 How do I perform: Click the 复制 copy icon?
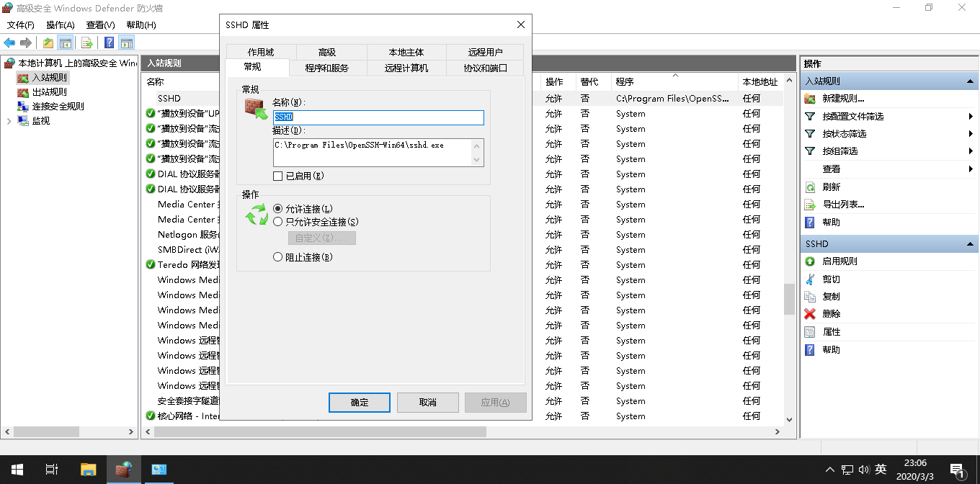coord(810,297)
